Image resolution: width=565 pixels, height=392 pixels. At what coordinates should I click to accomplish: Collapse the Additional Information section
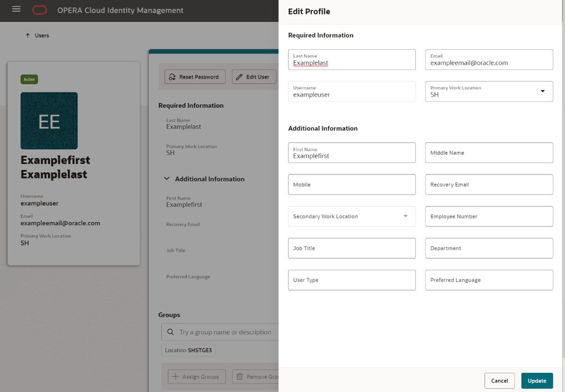[x=167, y=179]
